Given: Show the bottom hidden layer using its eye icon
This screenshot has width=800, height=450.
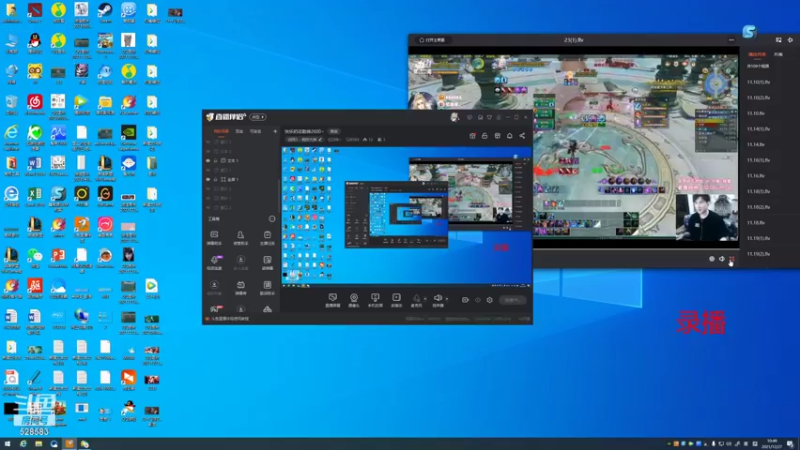Looking at the screenshot, I should (x=208, y=208).
